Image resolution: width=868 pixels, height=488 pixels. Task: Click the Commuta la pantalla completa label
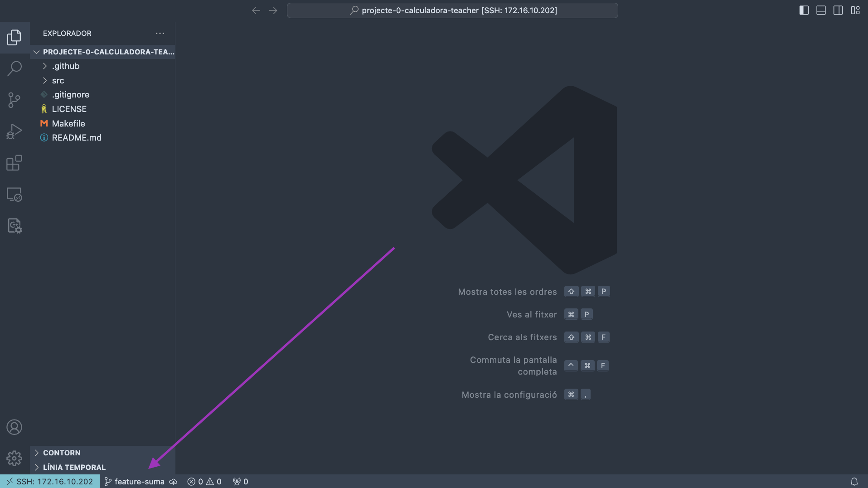[x=514, y=366]
